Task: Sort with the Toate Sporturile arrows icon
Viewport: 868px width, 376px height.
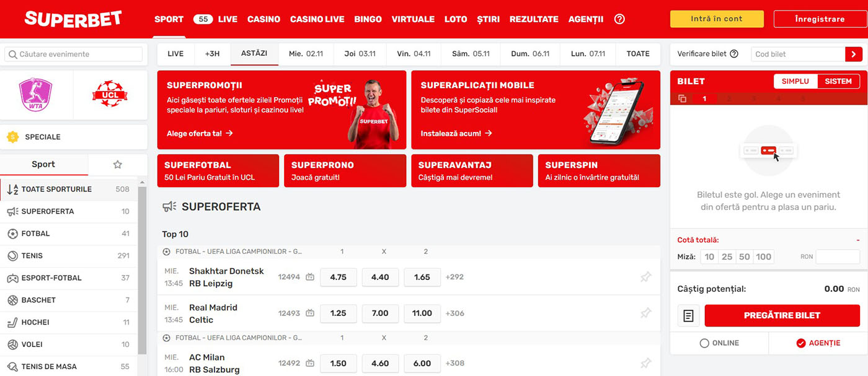Action: pyautogui.click(x=12, y=190)
